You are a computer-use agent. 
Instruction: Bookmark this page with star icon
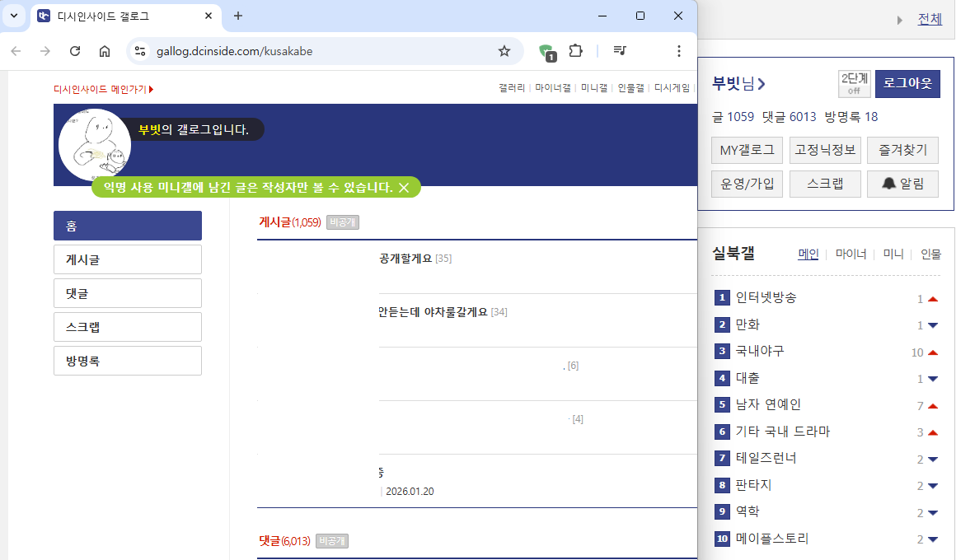click(504, 51)
